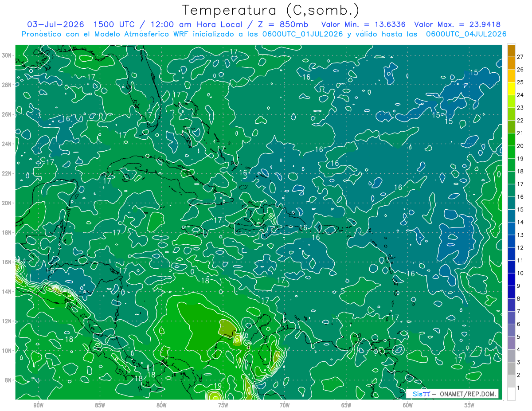Click the '18N' latitude axis label
The height and width of the screenshot is (411, 532).
click(7, 232)
